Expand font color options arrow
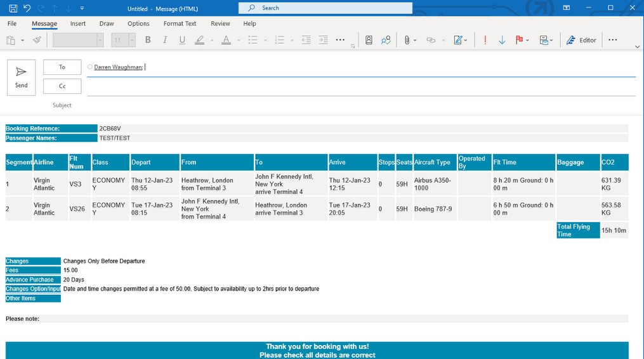 (x=239, y=40)
